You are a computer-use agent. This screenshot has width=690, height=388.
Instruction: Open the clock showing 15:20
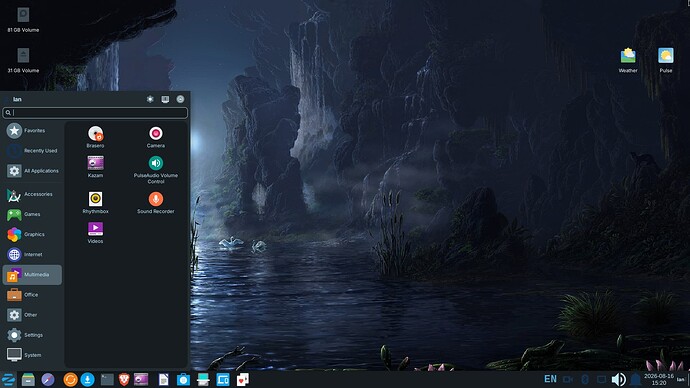(x=659, y=379)
